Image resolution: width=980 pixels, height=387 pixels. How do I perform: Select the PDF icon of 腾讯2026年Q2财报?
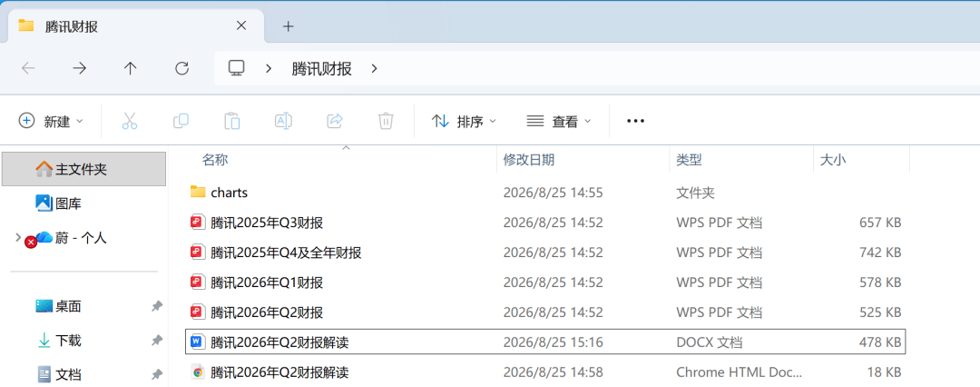[198, 312]
